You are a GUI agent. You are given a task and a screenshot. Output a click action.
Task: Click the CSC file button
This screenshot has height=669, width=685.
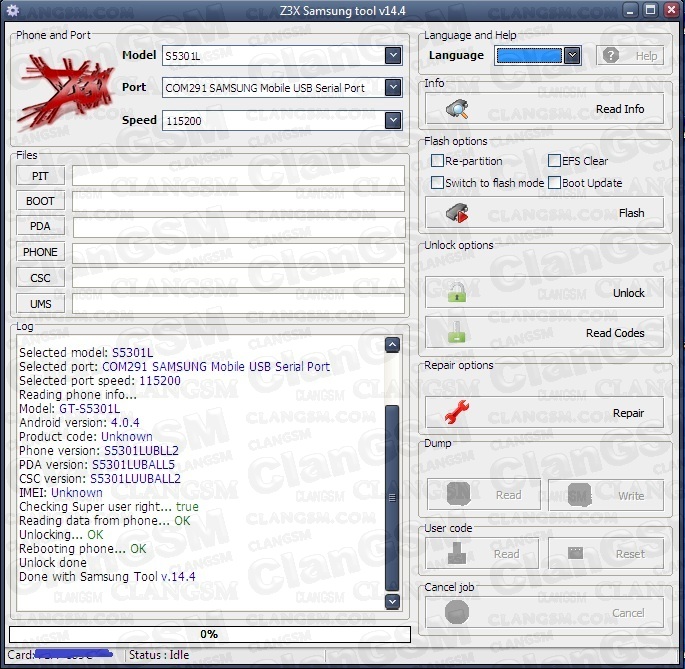click(41, 278)
